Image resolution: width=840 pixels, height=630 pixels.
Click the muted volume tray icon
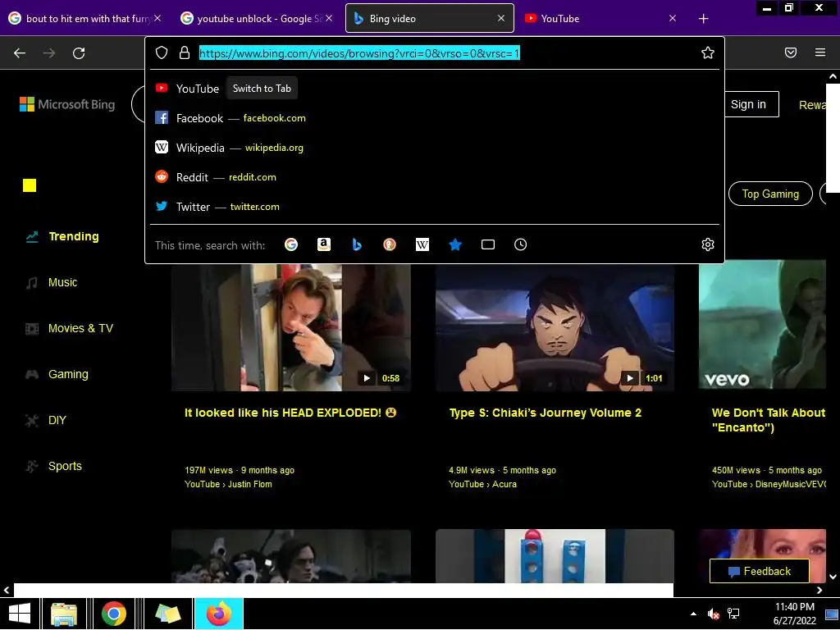(713, 614)
